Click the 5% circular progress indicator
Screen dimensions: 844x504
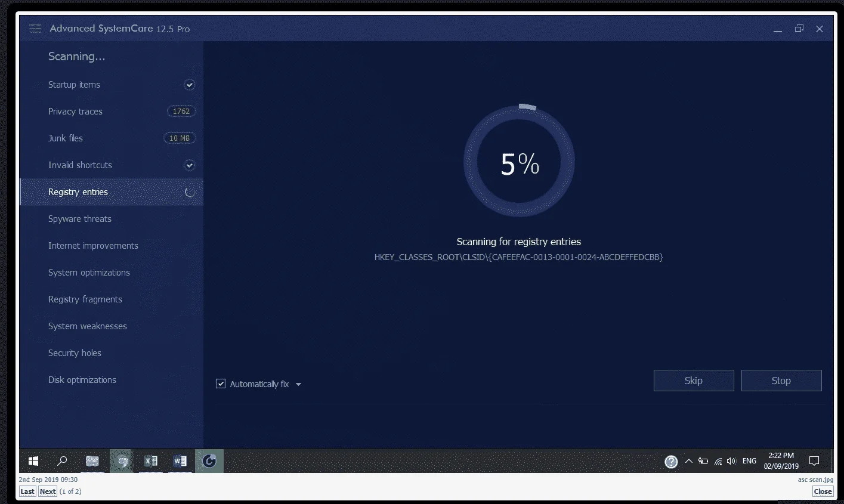pyautogui.click(x=519, y=162)
